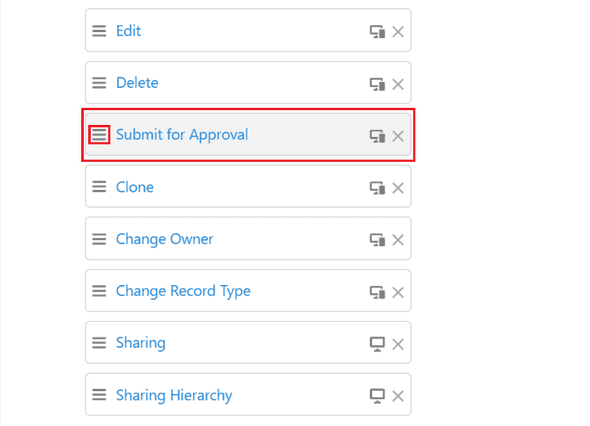590x426 pixels.
Task: Remove the Change Record Type action
Action: click(x=398, y=292)
